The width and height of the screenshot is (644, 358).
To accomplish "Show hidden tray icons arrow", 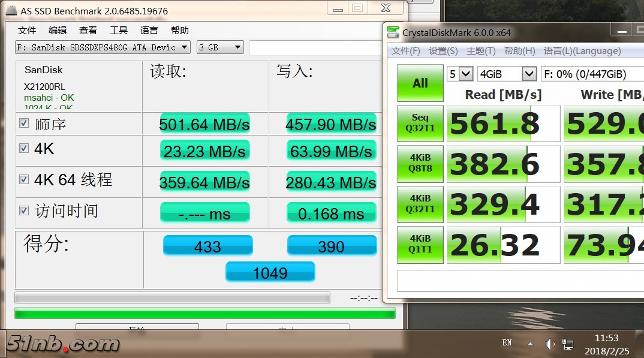I will pos(530,344).
